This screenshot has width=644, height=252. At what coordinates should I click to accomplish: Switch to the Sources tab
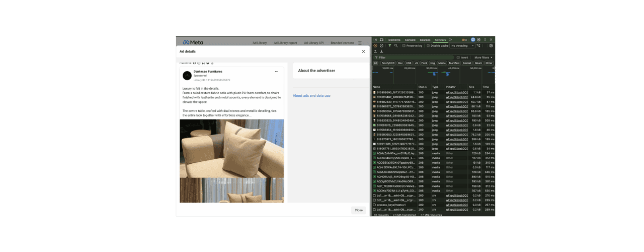click(x=425, y=40)
